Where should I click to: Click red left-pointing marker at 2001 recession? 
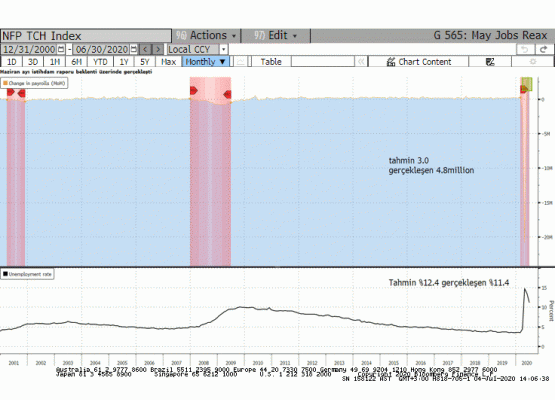click(22, 93)
